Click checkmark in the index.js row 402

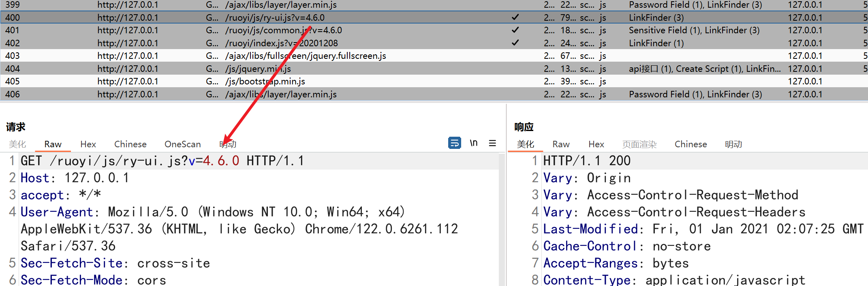[515, 43]
